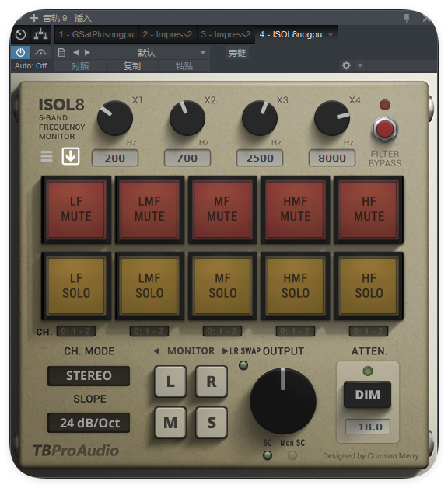The height and width of the screenshot is (488, 448).
Task: Click the large OUTPUT knob
Action: pyautogui.click(x=283, y=401)
